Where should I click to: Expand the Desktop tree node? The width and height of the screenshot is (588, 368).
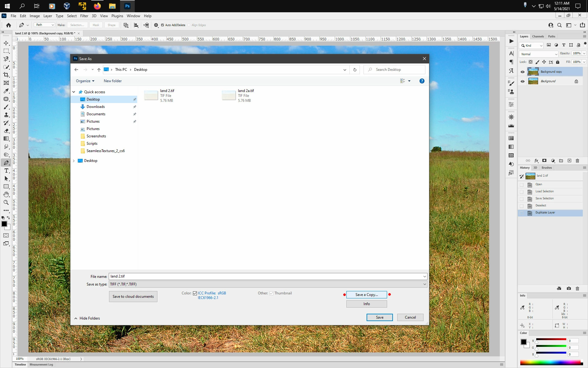[x=74, y=161]
